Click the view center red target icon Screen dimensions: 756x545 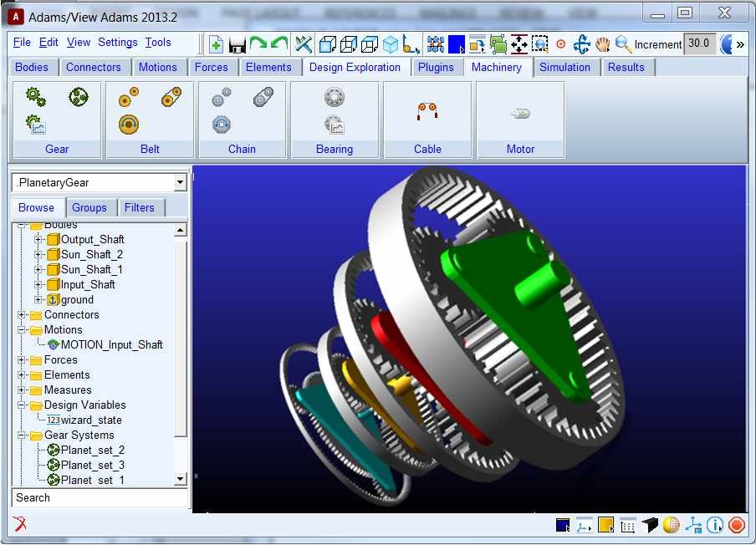561,44
